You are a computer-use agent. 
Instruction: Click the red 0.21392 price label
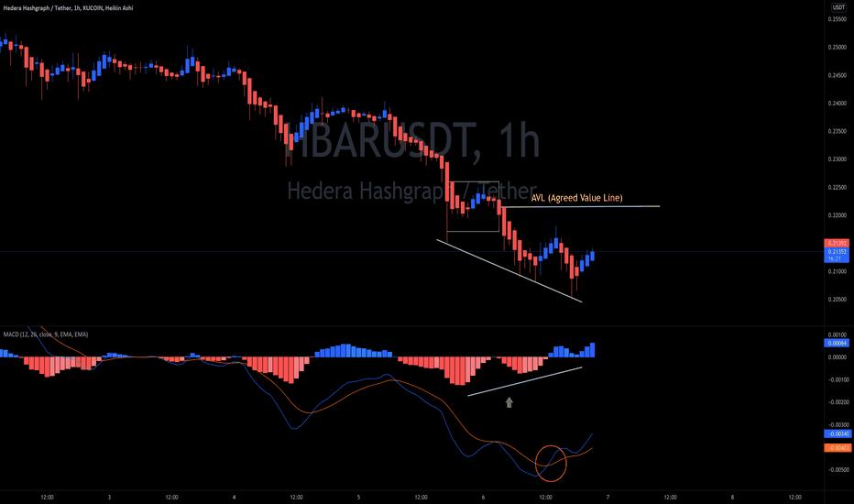pos(837,244)
